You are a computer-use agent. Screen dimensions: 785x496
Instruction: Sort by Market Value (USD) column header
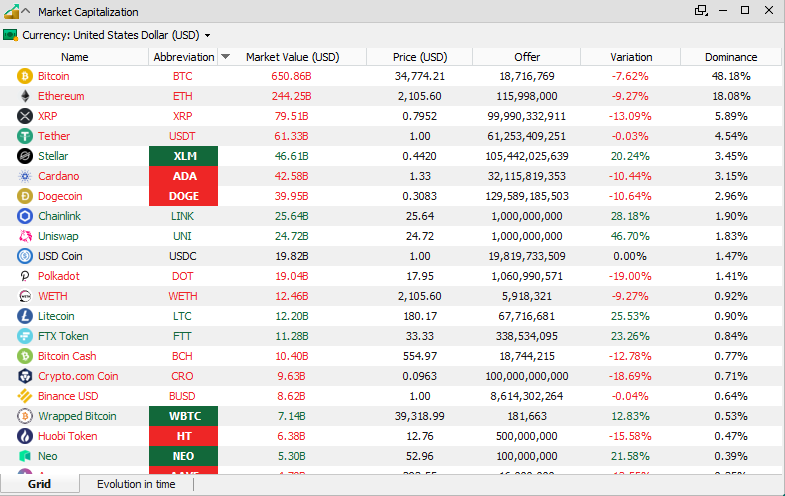point(292,57)
